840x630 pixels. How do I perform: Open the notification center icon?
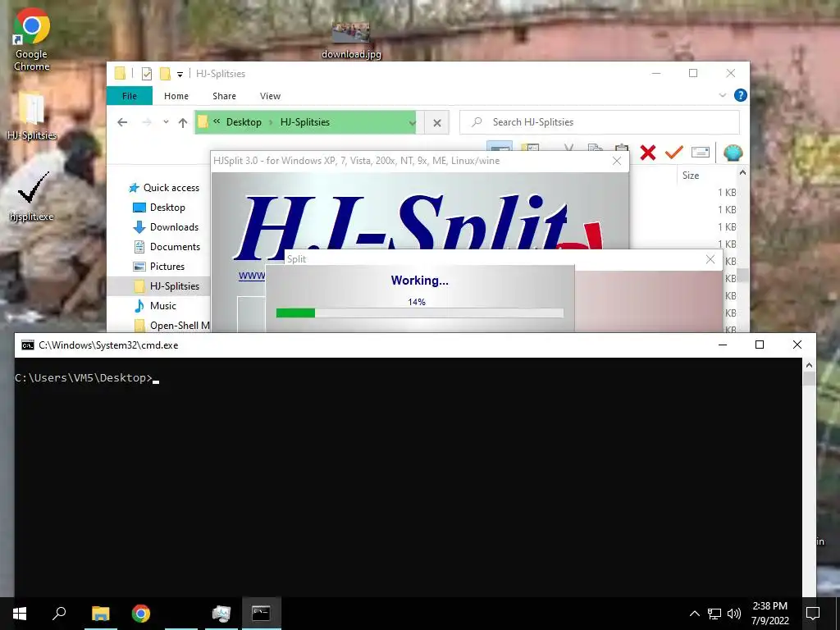coord(813,614)
